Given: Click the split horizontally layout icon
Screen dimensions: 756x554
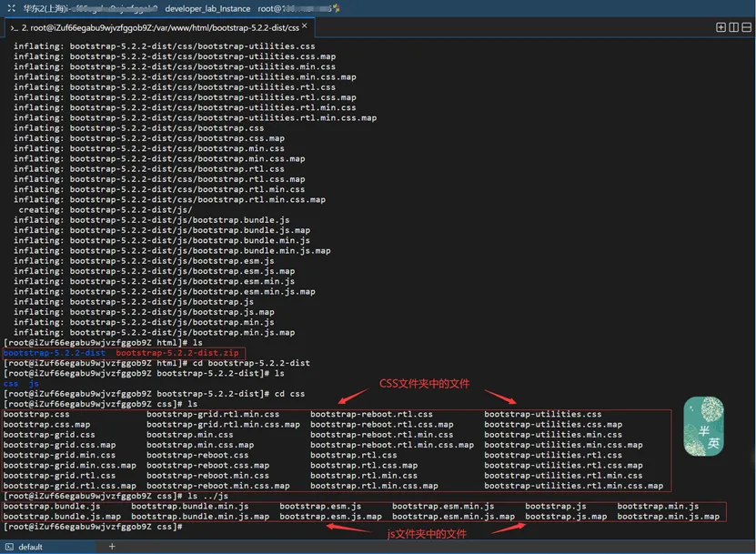Looking at the screenshot, I should pyautogui.click(x=746, y=27).
